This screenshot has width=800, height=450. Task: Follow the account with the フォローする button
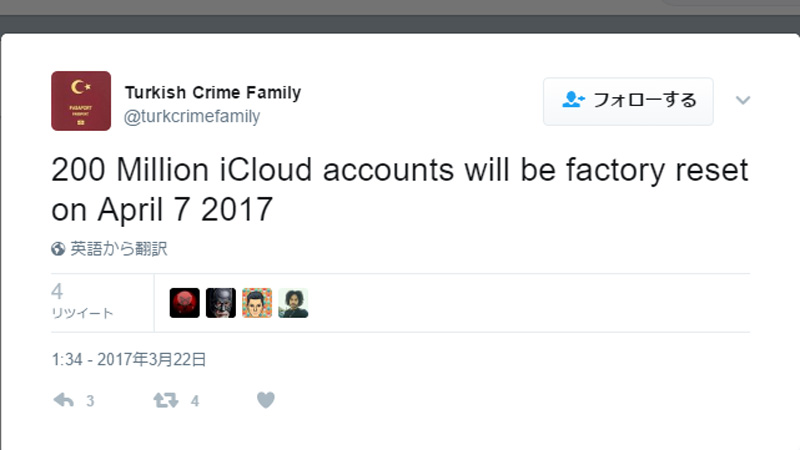pyautogui.click(x=628, y=101)
